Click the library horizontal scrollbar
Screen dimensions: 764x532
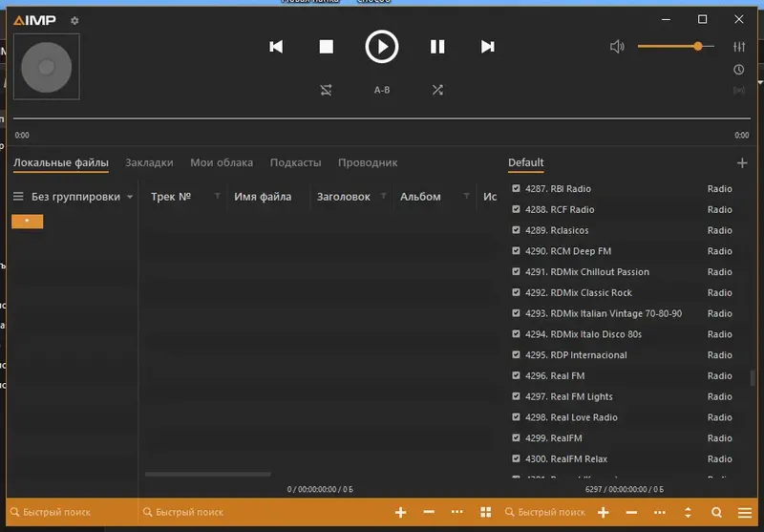click(208, 474)
